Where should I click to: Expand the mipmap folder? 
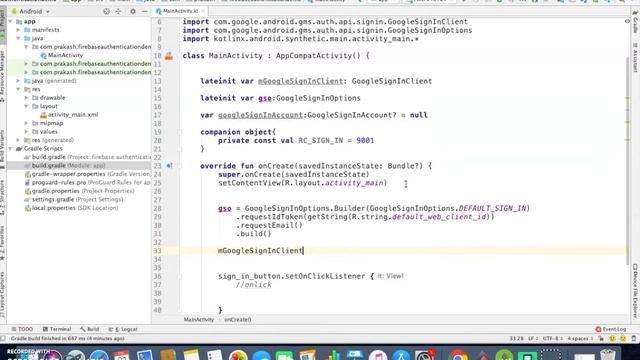coord(27,123)
